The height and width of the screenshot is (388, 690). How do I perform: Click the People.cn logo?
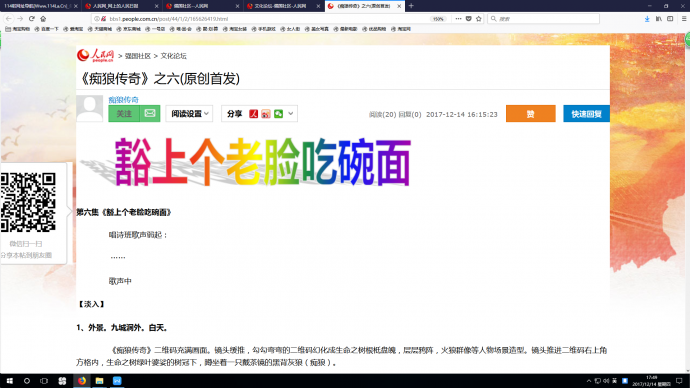(95, 56)
